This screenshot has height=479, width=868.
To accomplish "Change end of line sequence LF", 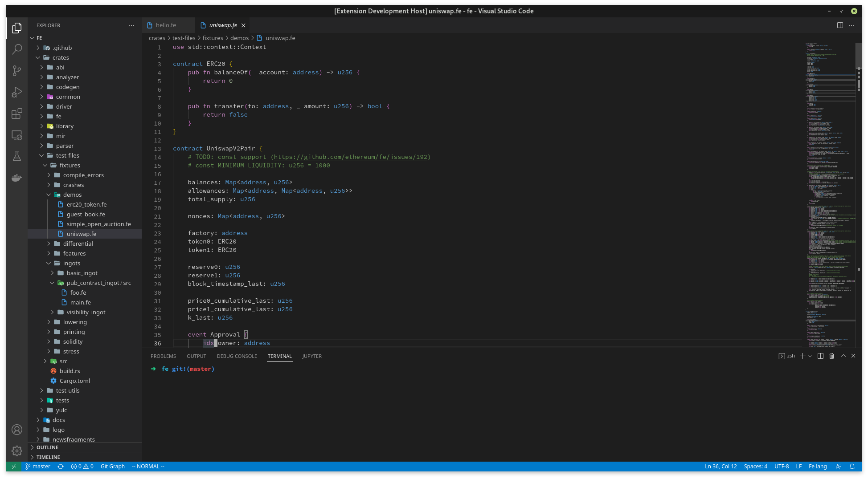I will [799, 467].
